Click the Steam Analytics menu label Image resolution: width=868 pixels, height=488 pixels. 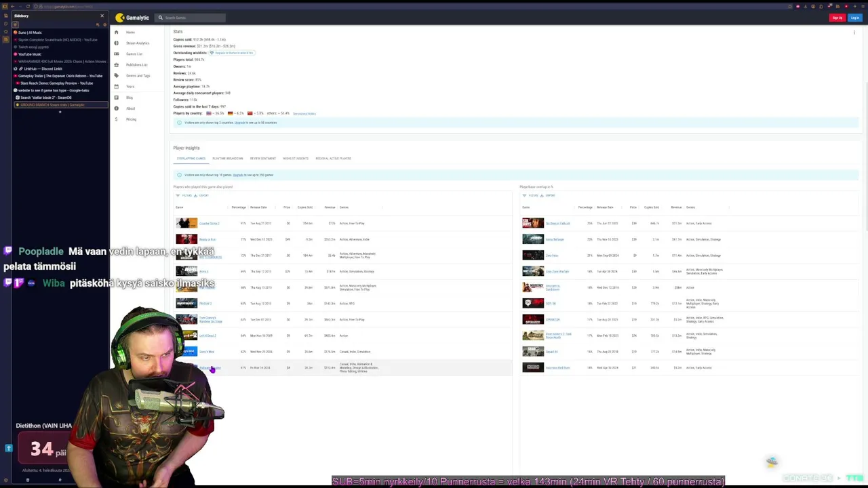(x=138, y=43)
